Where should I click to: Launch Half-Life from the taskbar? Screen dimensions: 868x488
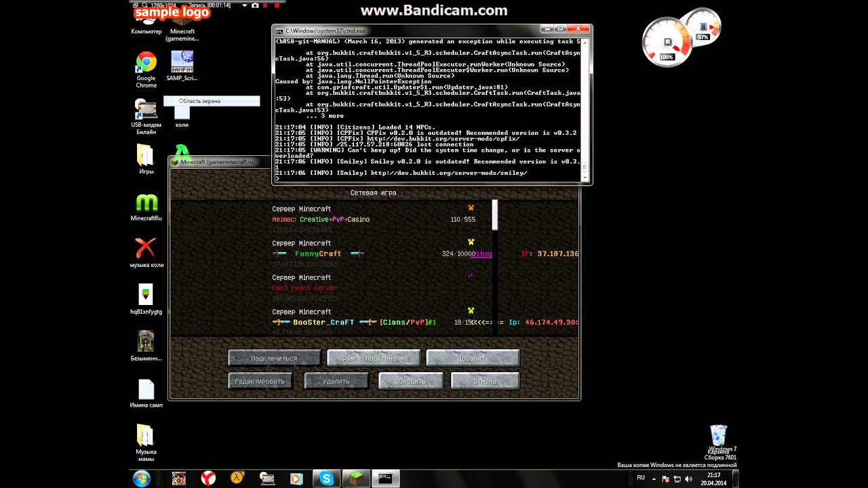click(237, 479)
